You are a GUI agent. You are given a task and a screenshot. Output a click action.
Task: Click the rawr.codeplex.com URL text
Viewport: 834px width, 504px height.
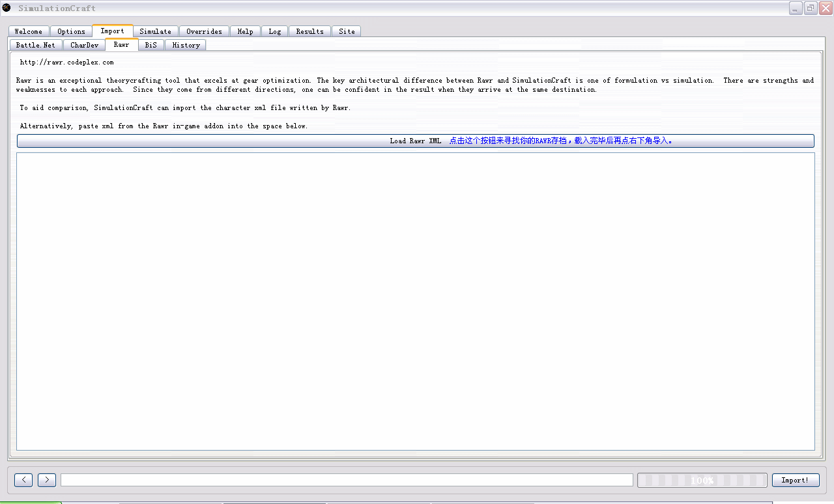[66, 63]
